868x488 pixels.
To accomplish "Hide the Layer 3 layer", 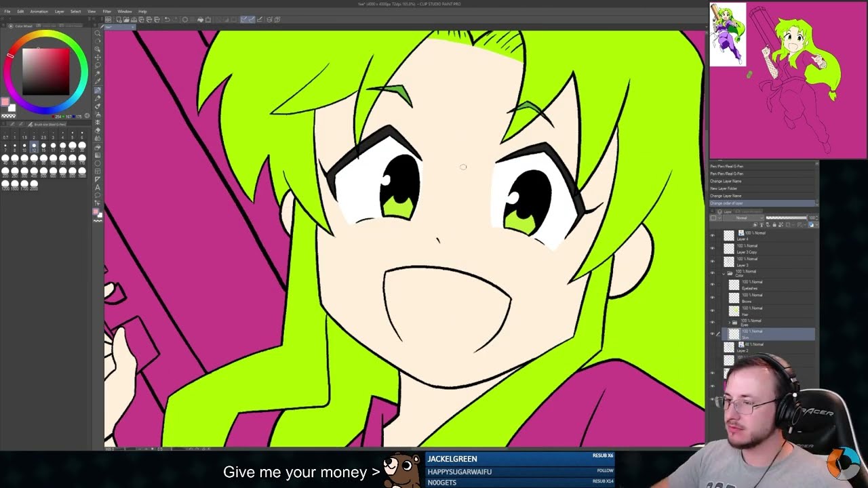I will [712, 261].
